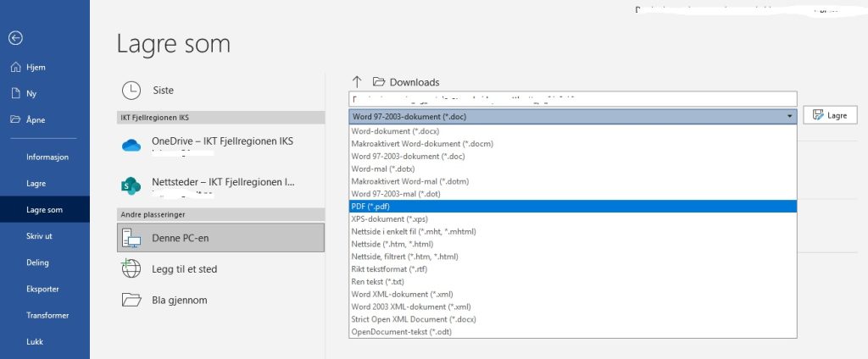The image size is (868, 359).
Task: Open Deling in the sidebar
Action: tap(37, 262)
